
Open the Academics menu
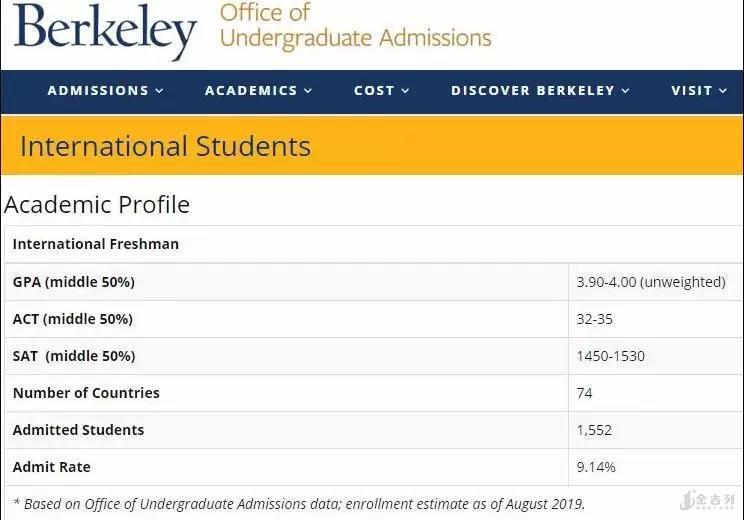point(251,91)
